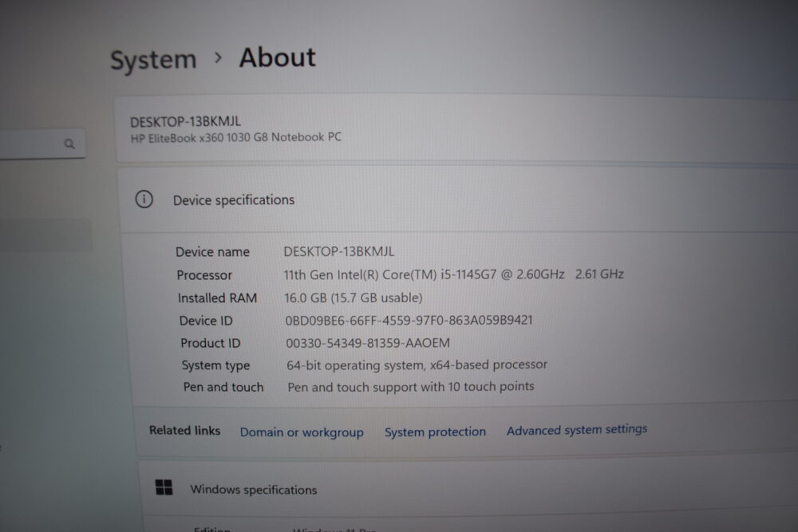The height and width of the screenshot is (532, 798).
Task: Click the Device ID label
Action: (206, 321)
